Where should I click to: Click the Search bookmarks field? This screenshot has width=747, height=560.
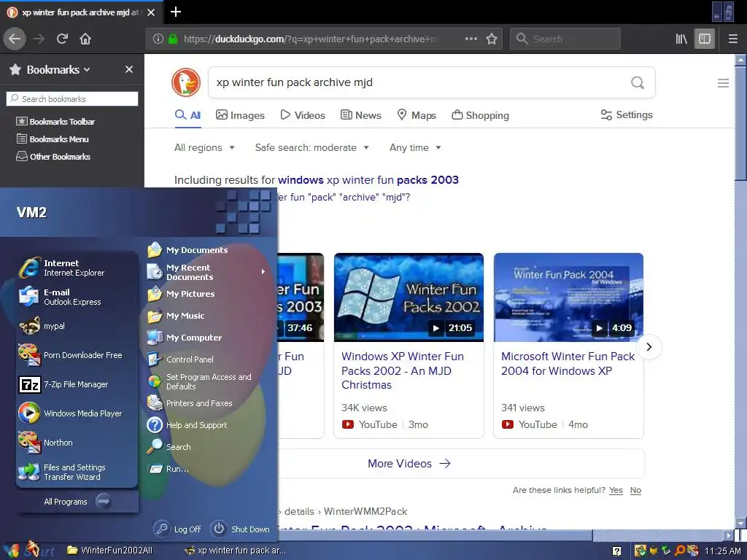pyautogui.click(x=72, y=98)
